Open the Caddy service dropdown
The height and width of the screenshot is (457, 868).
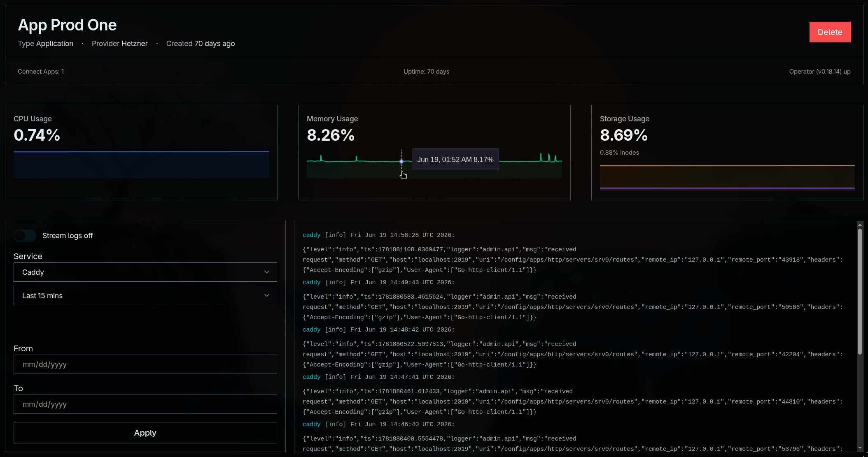click(145, 272)
